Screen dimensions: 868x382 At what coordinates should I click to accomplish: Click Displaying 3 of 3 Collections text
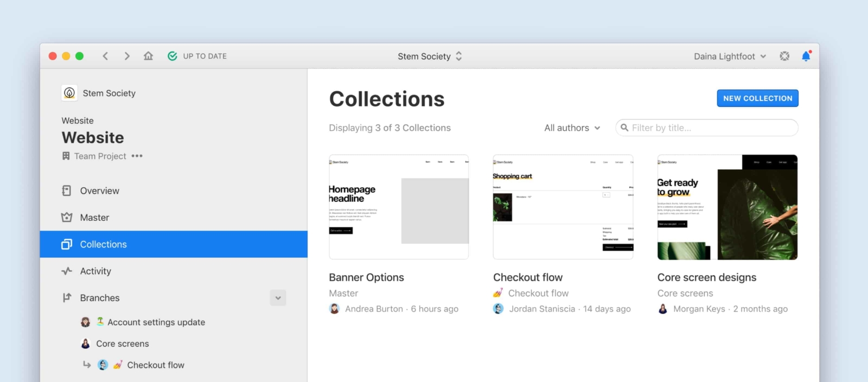pyautogui.click(x=390, y=128)
